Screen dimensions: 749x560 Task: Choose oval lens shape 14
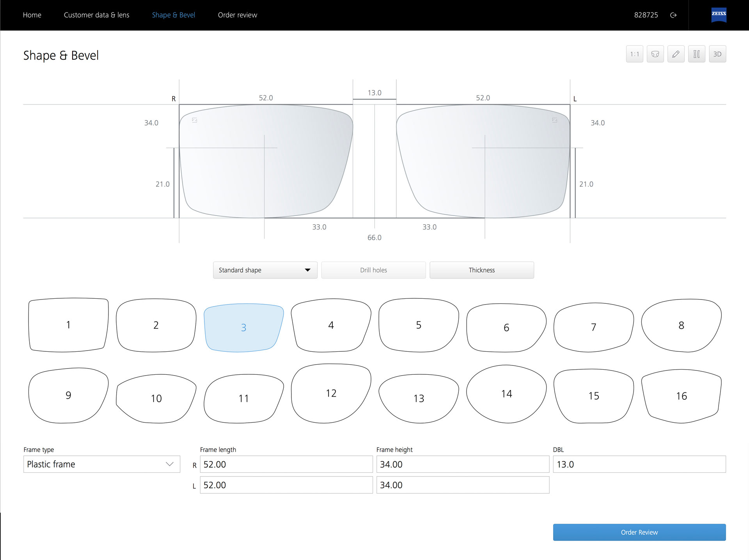point(506,394)
